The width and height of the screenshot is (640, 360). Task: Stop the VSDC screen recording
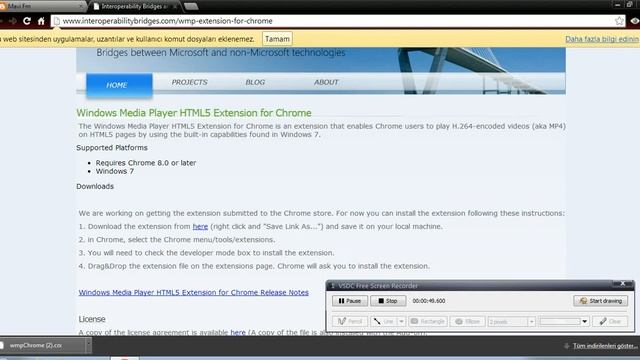388,301
